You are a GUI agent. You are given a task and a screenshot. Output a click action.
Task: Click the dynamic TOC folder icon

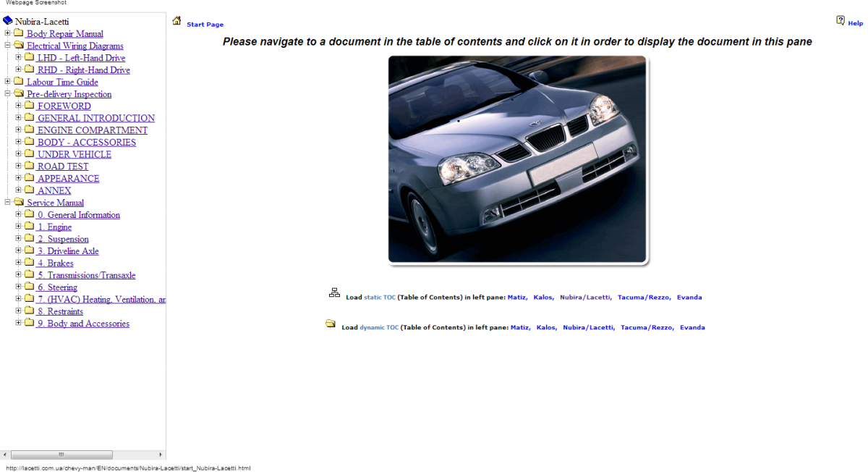(x=331, y=324)
